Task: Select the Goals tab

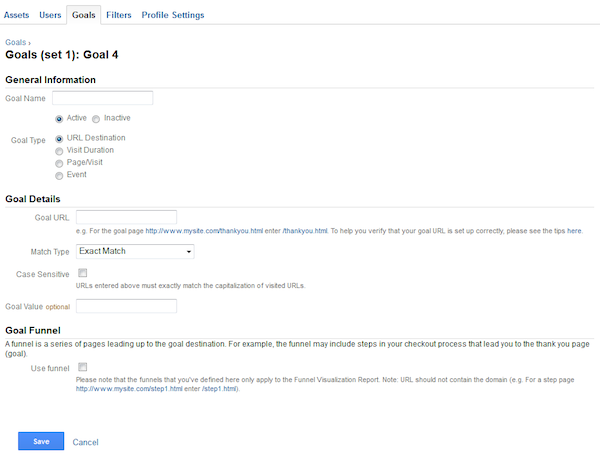Action: click(83, 15)
